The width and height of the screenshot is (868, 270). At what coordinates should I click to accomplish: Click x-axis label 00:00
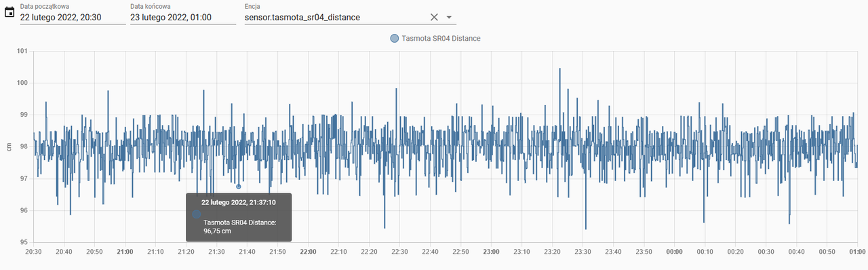click(x=675, y=252)
